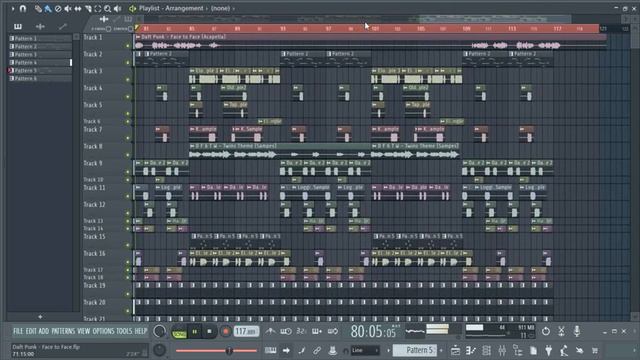
Task: Toggle the metronome icon
Action: pos(270,331)
